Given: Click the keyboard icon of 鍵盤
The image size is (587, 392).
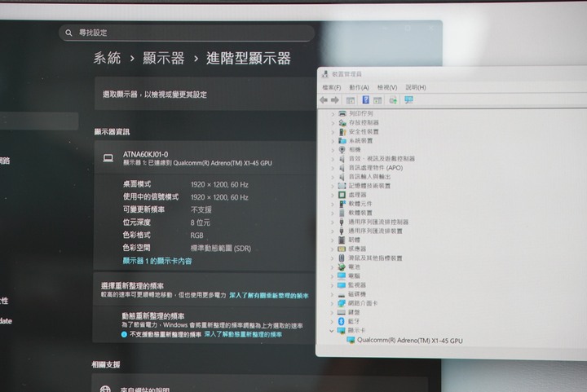Looking at the screenshot, I should [341, 312].
